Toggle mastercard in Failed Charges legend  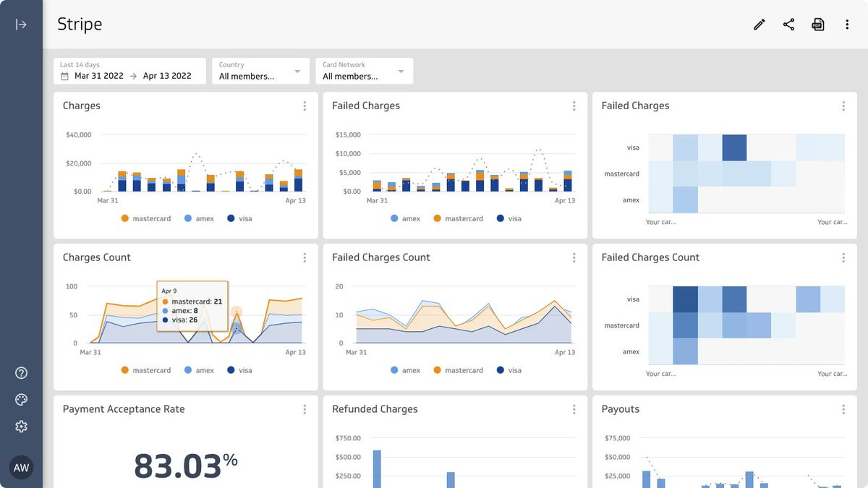point(459,218)
